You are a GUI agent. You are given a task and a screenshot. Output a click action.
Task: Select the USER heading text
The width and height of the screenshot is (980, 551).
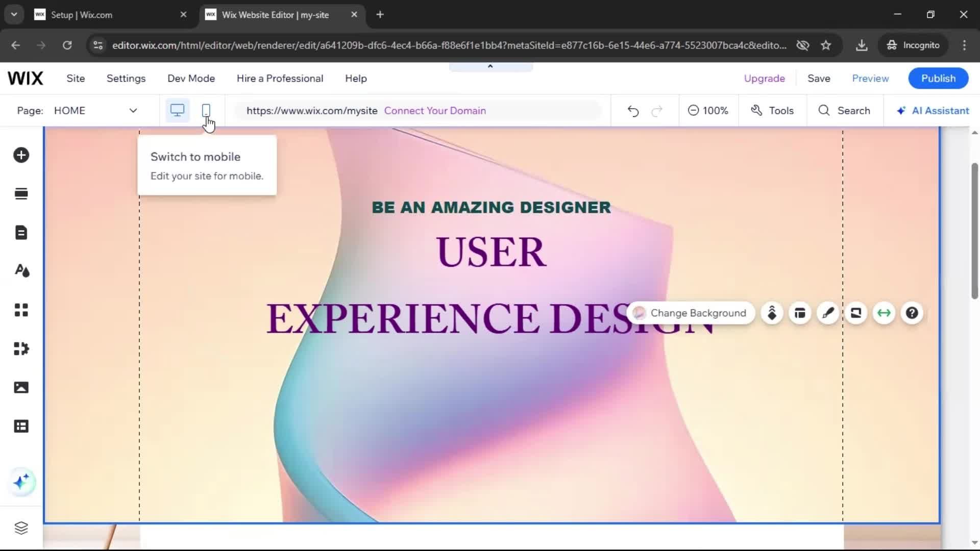click(491, 252)
